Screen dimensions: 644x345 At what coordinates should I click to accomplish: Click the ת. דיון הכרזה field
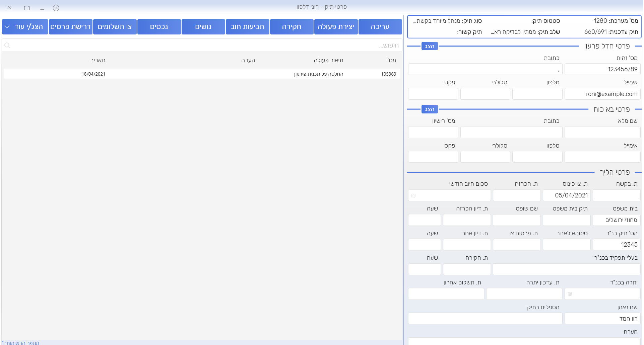click(x=467, y=220)
